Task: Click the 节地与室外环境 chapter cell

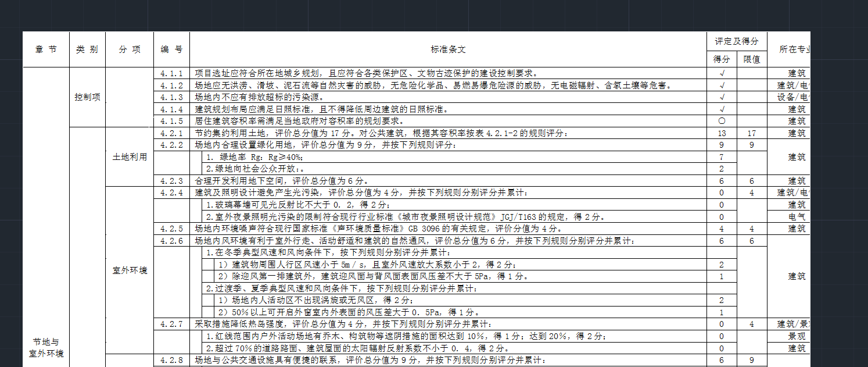Action: [x=46, y=348]
